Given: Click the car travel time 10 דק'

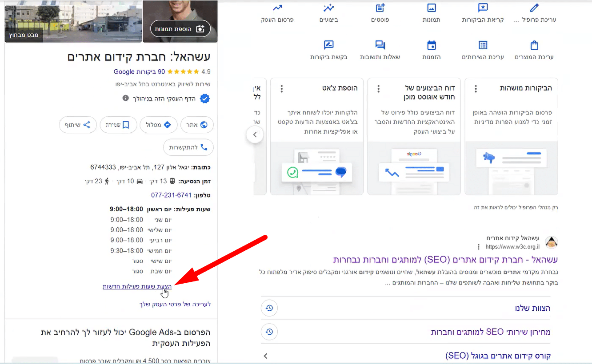Looking at the screenshot, I should 130,181.
